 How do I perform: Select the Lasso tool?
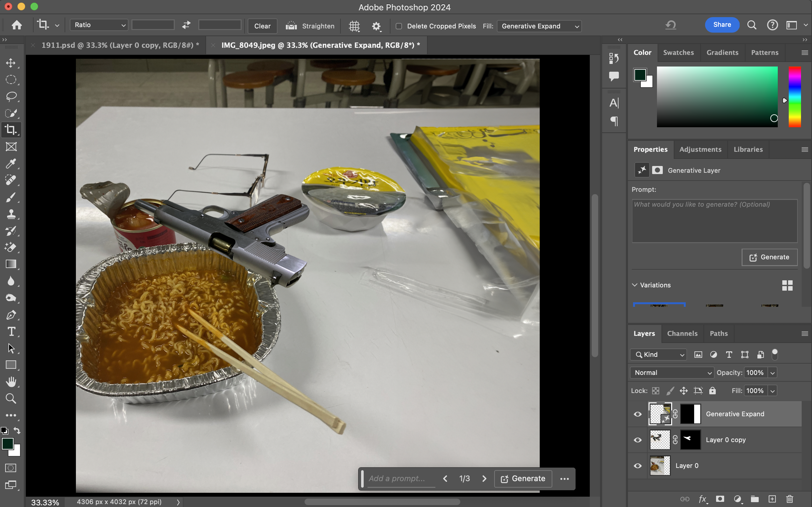click(x=11, y=96)
